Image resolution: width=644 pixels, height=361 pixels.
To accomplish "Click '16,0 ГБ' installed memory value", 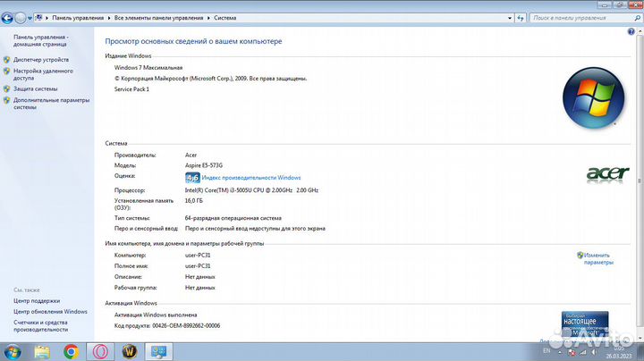I will click(x=193, y=200).
